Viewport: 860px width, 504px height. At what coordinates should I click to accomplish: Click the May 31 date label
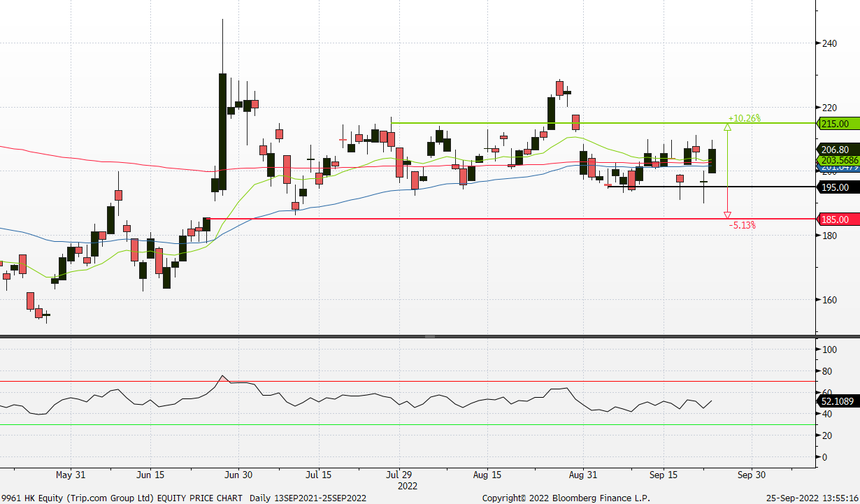coord(70,475)
